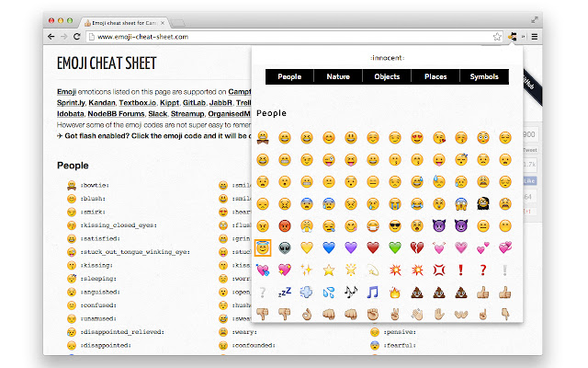This screenshot has height=368, width=588.
Task: Choose the red question mark emoji
Action: (483, 270)
